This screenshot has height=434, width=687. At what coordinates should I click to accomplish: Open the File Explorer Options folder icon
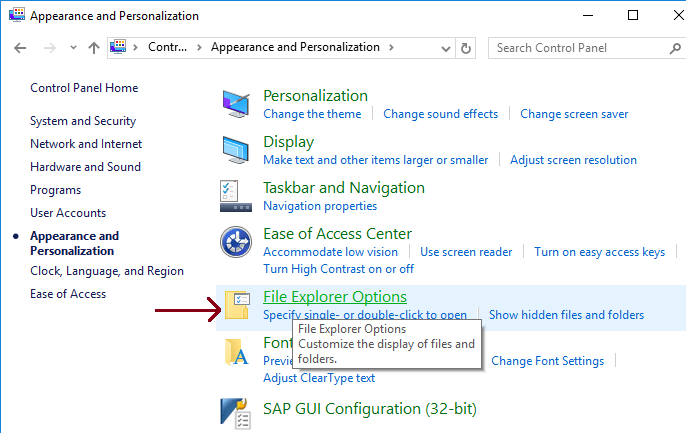(x=237, y=305)
